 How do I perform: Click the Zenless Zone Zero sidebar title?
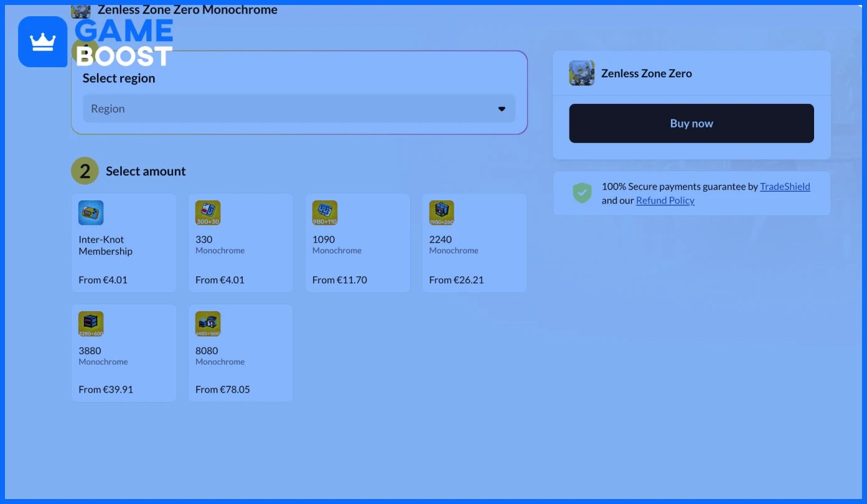tap(647, 73)
